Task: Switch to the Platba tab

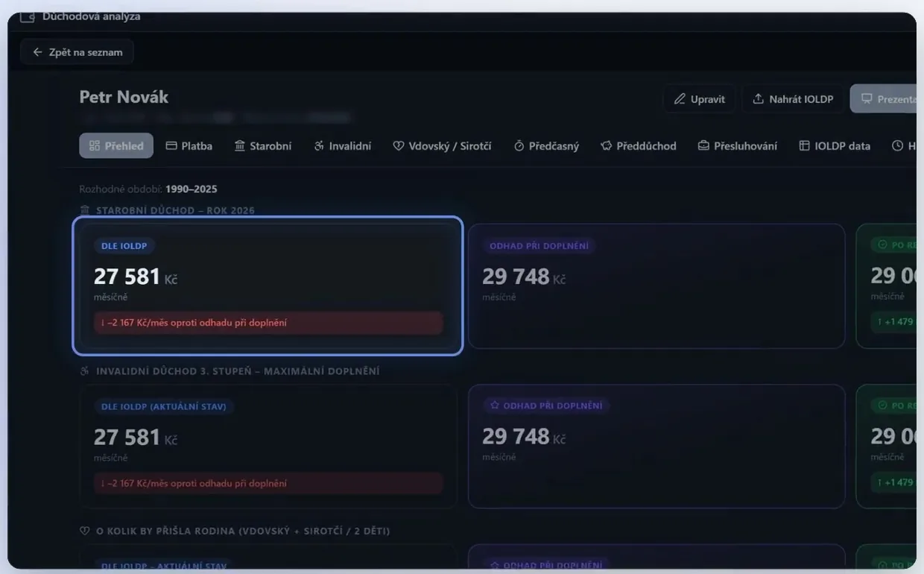Action: (189, 146)
